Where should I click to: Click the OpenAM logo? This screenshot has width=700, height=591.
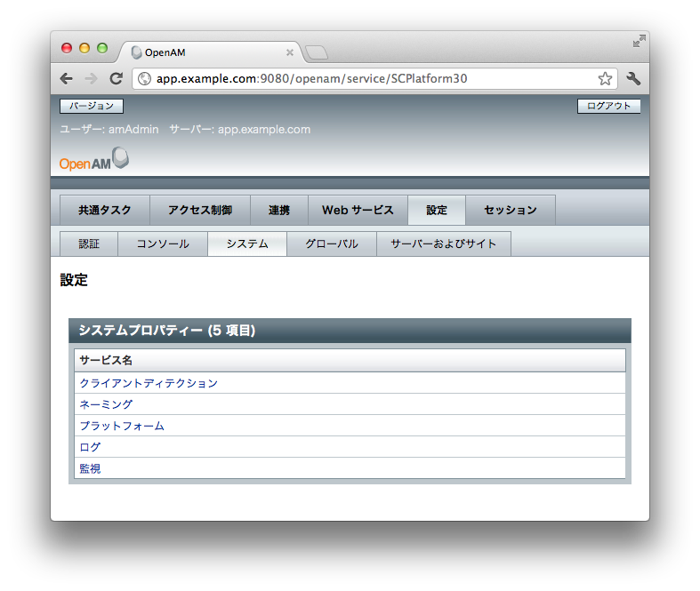(94, 161)
